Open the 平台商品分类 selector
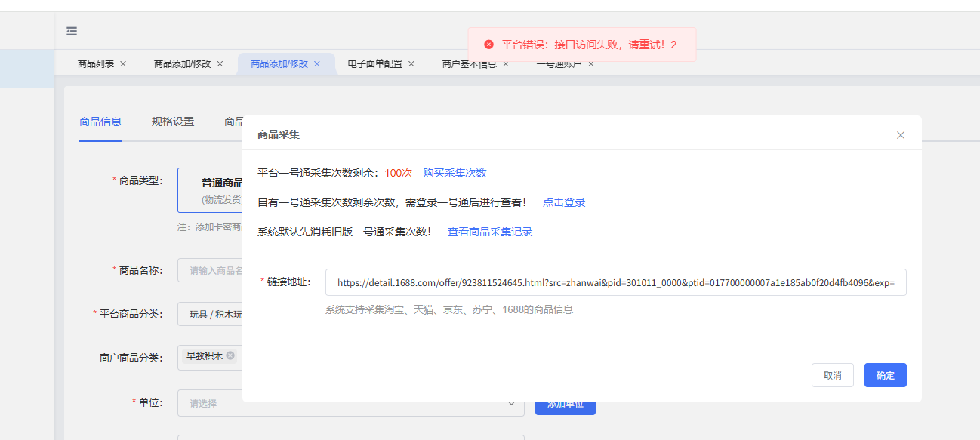The width and height of the screenshot is (980, 440). click(210, 314)
